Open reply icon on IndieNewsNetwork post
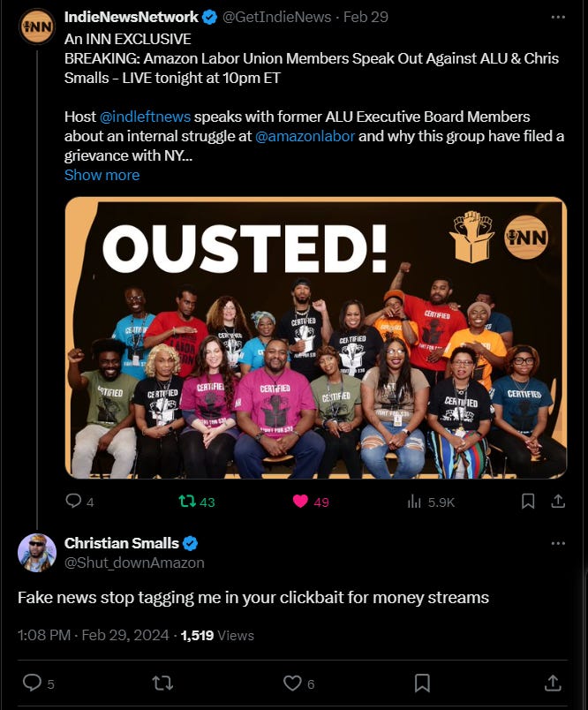Viewport: 588px width, 710px height. click(73, 501)
